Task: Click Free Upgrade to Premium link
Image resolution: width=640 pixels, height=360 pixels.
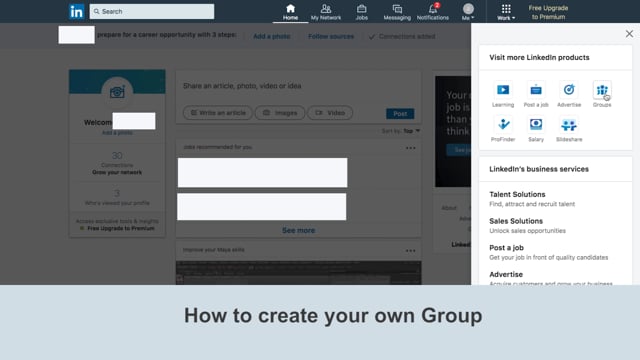Action: point(548,12)
